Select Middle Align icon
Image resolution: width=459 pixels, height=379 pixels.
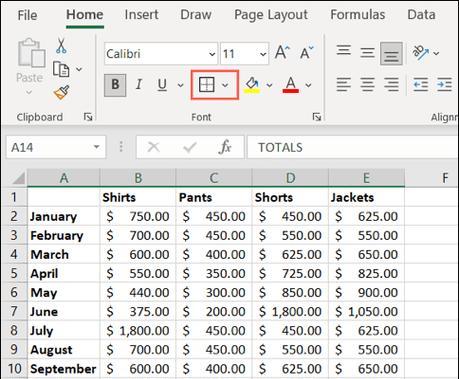click(x=367, y=53)
